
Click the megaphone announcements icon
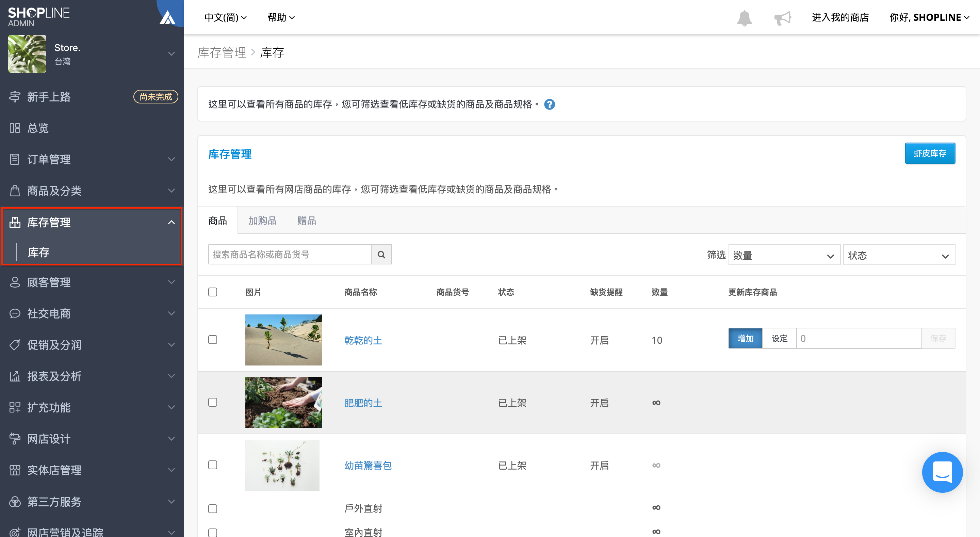782,17
